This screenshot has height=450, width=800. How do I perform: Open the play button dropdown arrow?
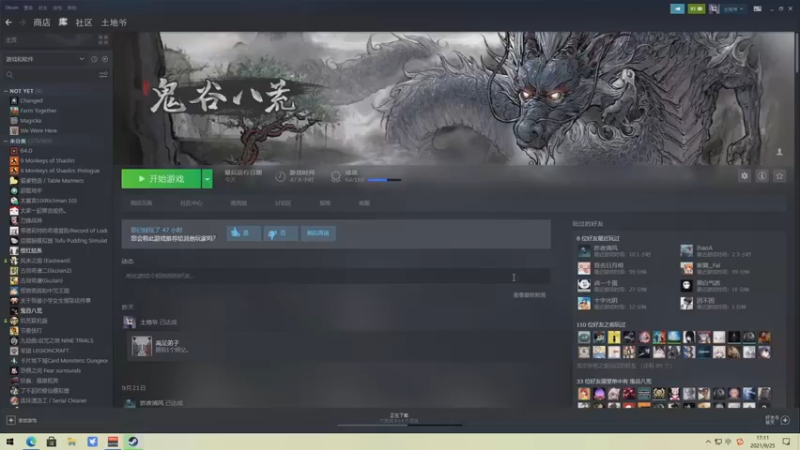[x=207, y=179]
